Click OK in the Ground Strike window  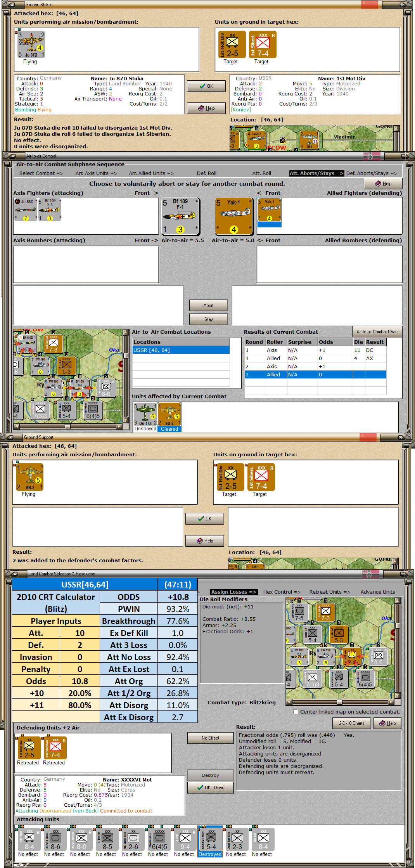point(206,86)
